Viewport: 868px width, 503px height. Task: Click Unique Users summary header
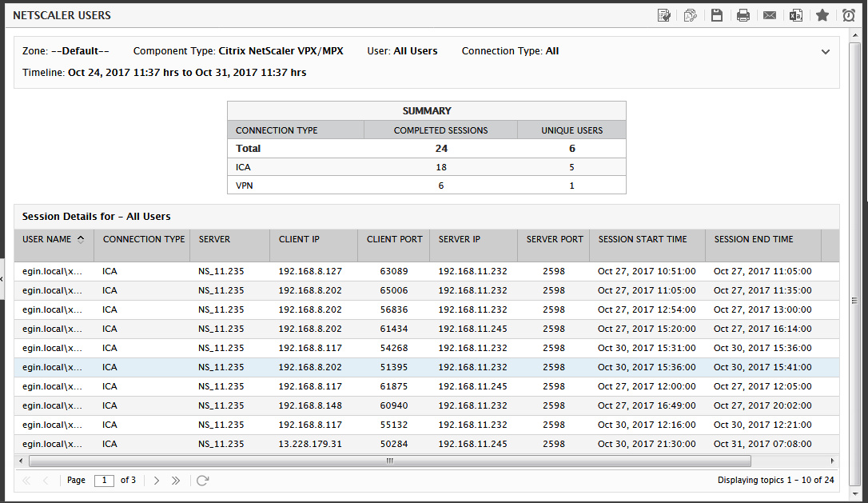pos(571,130)
